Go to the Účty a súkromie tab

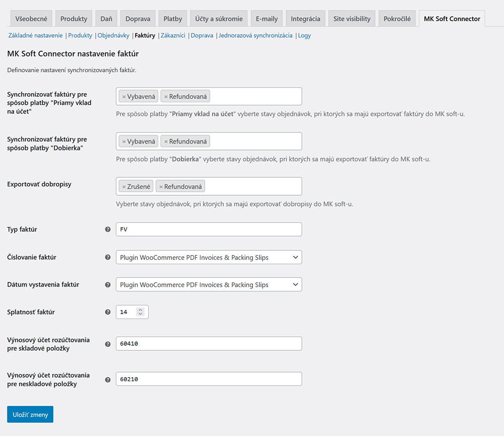pyautogui.click(x=219, y=19)
